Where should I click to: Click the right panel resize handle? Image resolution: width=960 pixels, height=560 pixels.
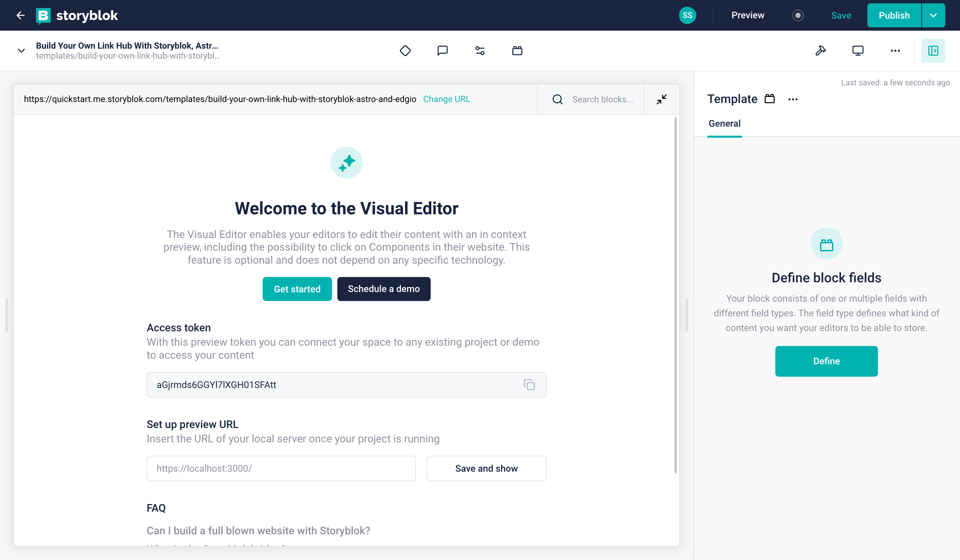[686, 315]
